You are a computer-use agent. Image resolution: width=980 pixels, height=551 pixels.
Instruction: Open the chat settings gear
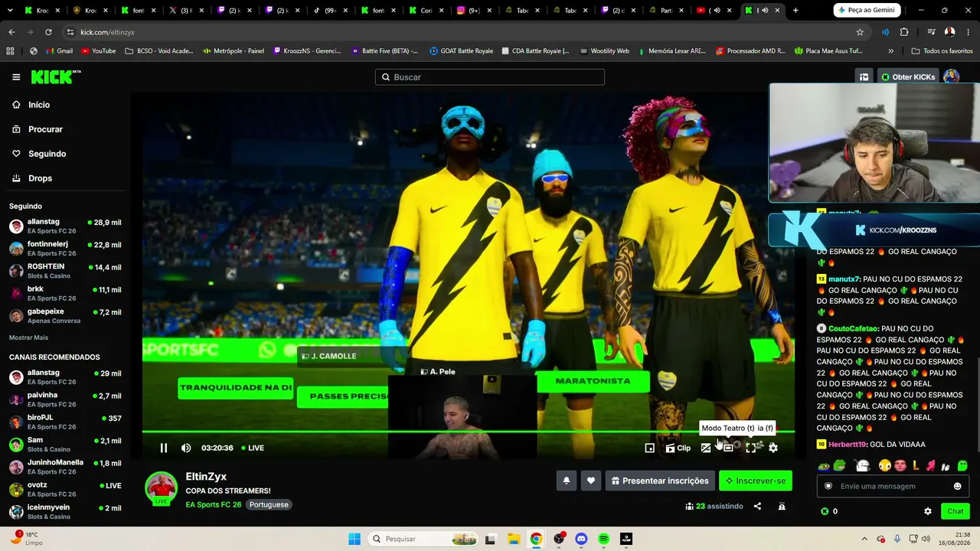pyautogui.click(x=928, y=511)
